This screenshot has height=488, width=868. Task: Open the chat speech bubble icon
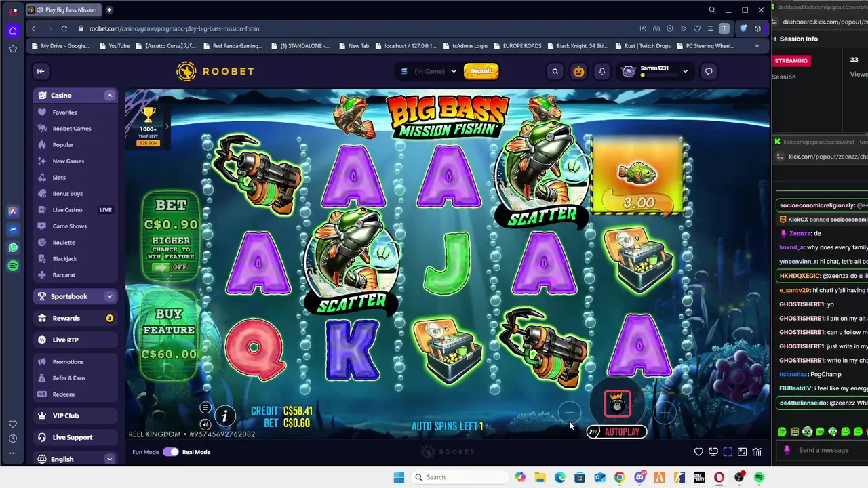point(709,71)
